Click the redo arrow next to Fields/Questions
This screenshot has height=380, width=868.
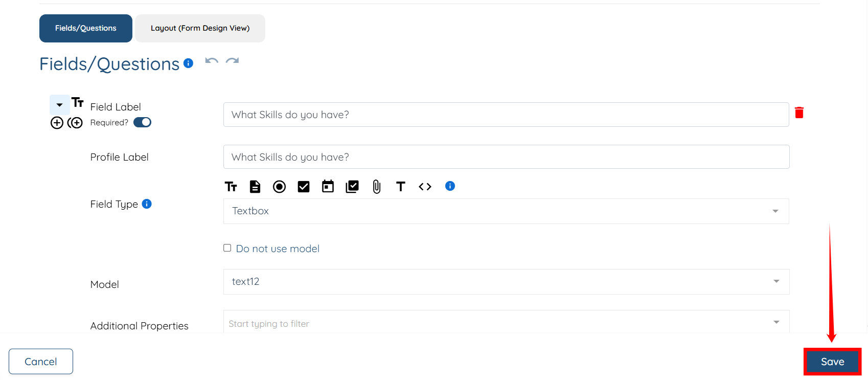click(x=233, y=61)
